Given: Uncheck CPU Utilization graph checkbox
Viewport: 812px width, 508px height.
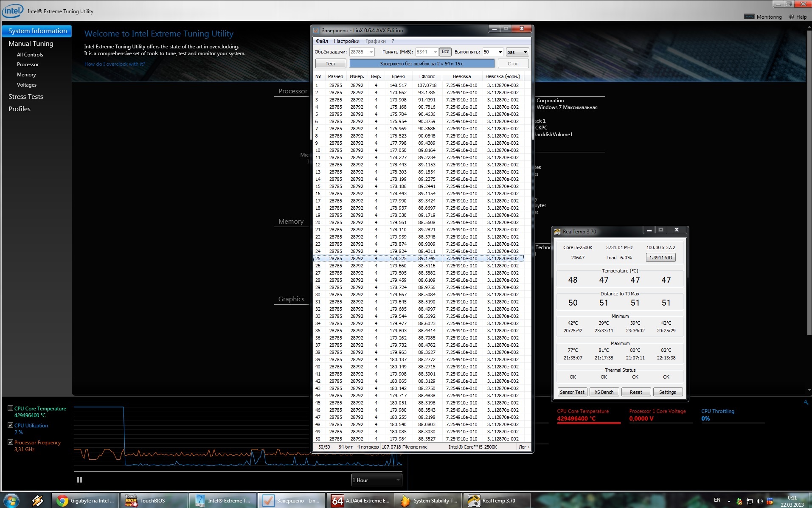Looking at the screenshot, I should pyautogui.click(x=11, y=425).
